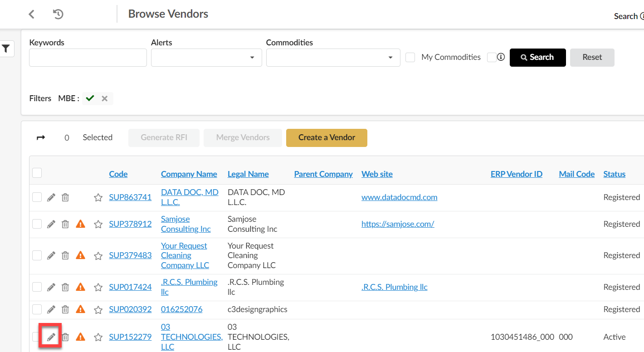Click the Generate RFI button
This screenshot has height=352, width=644.
pyautogui.click(x=164, y=138)
